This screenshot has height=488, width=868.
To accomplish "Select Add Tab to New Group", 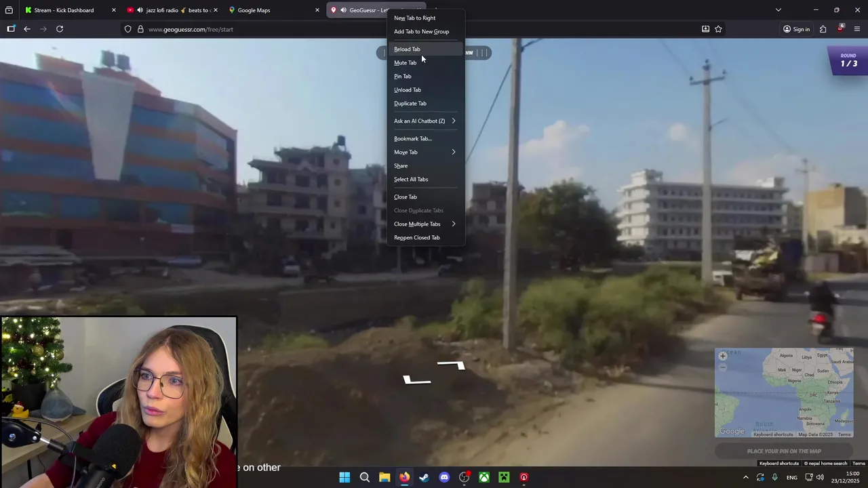I will click(x=426, y=31).
